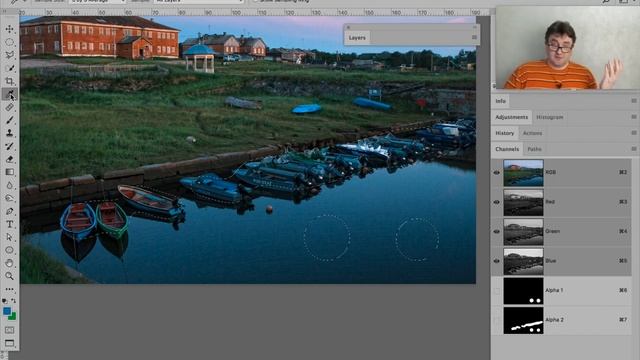Switch to the Actions tab
Screen dimensions: 640x360
[x=533, y=133]
